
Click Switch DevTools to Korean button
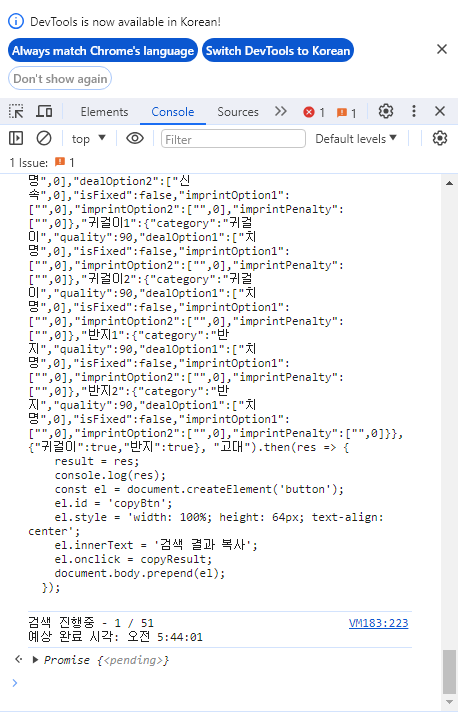278,50
